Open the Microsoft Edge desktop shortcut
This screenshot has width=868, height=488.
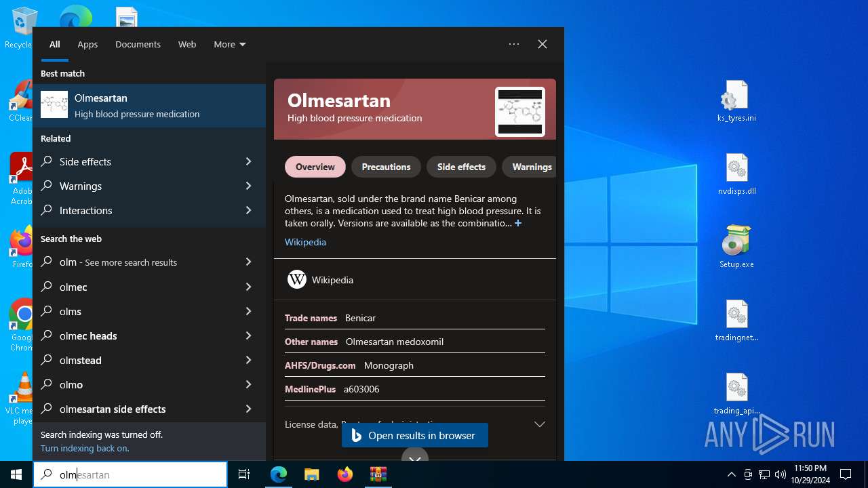click(75, 17)
